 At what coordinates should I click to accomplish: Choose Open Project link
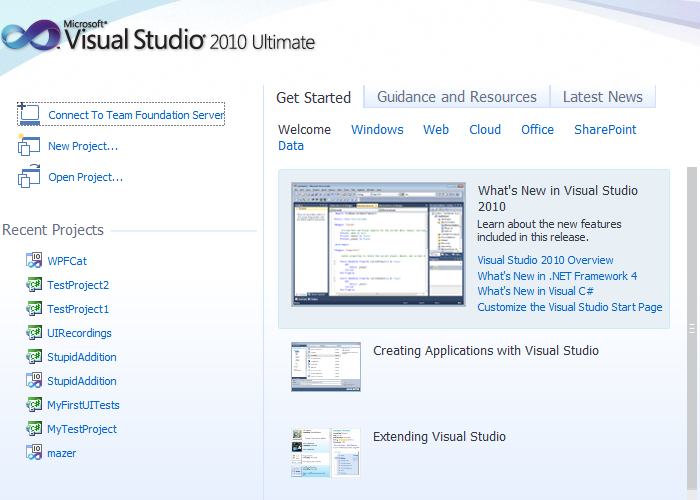pyautogui.click(x=85, y=177)
